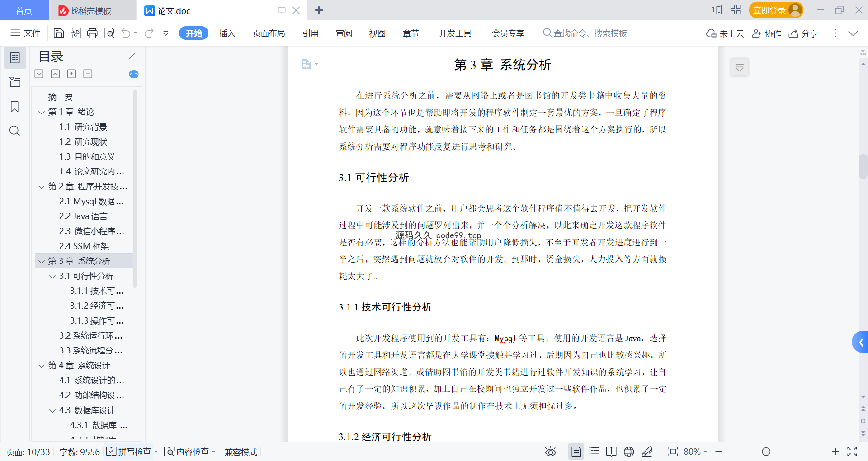Image resolution: width=868 pixels, height=461 pixels.
Task: Open the outline/TOC sidebar panel icon
Action: 15,58
